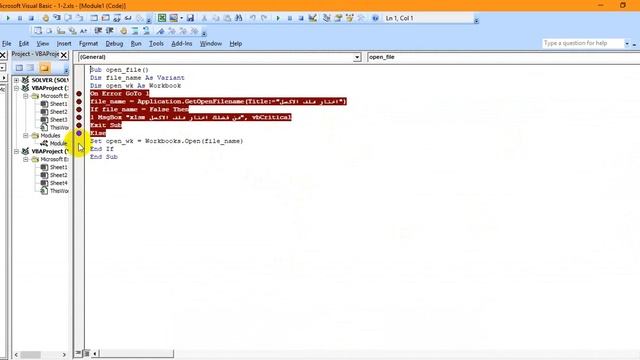Open the (General) object dropdown
Viewport: 640px width, 360px height.
point(357,57)
